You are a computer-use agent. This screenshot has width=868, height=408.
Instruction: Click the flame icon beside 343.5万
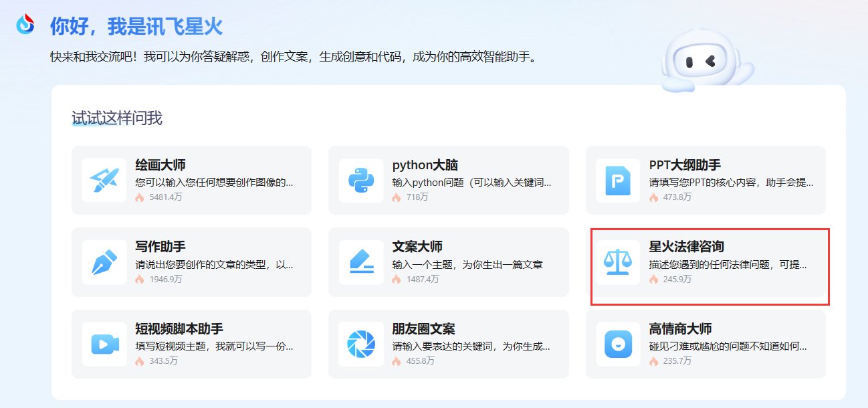tap(140, 361)
